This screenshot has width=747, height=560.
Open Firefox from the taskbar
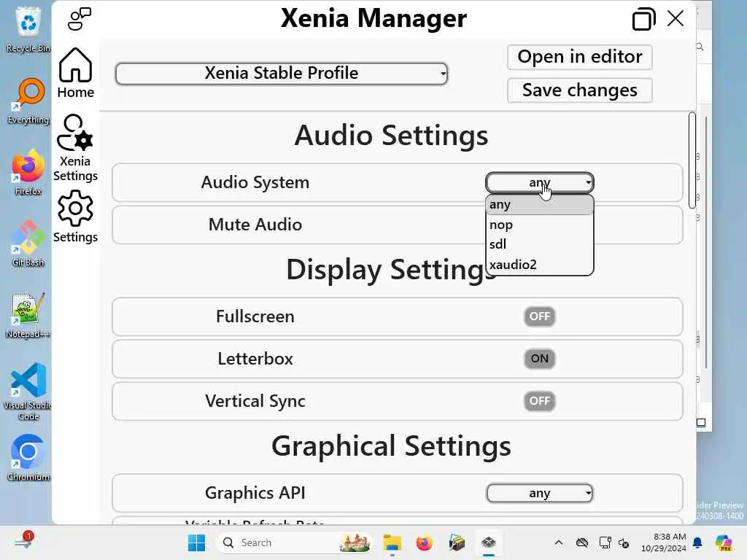click(424, 542)
